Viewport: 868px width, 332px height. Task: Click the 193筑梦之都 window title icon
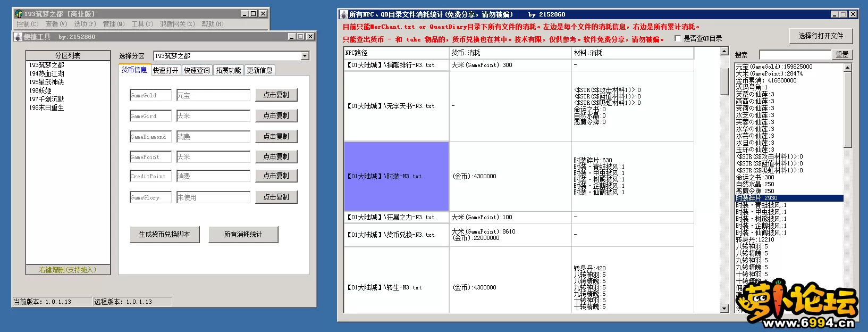19,14
